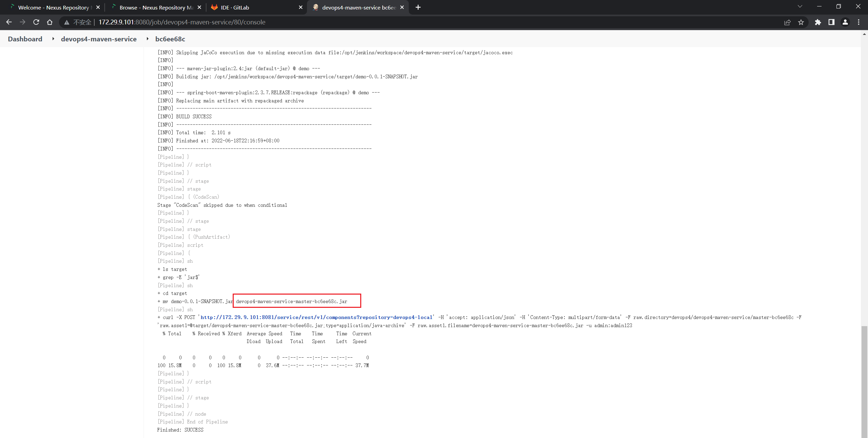
Task: Click the 'Building jar:' log line
Action: (x=288, y=77)
